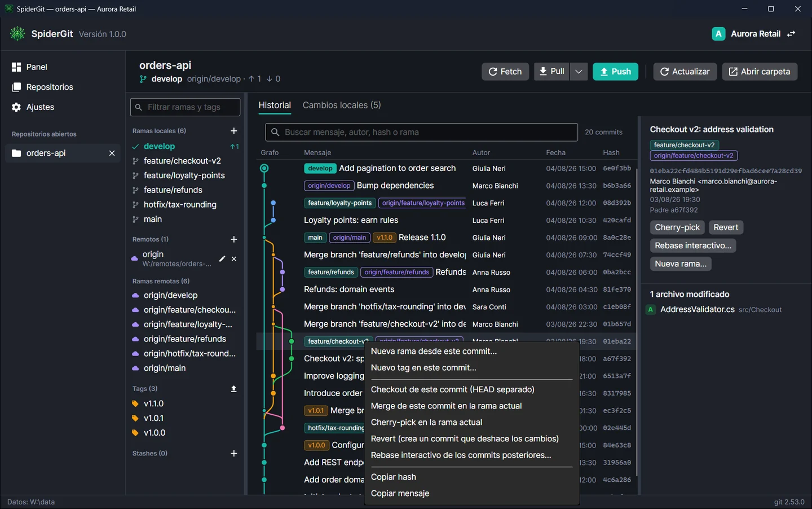Click Revert button in details panel

pos(726,227)
